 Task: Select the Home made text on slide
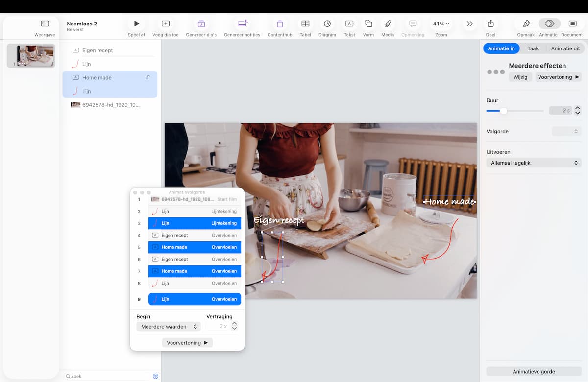pyautogui.click(x=449, y=201)
